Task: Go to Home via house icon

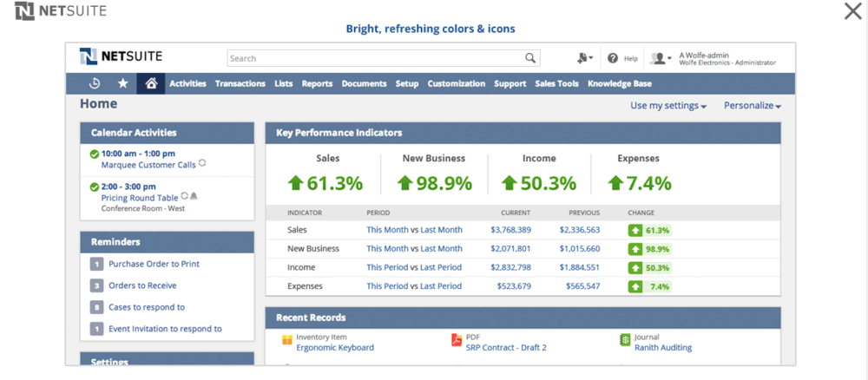Action: point(151,83)
